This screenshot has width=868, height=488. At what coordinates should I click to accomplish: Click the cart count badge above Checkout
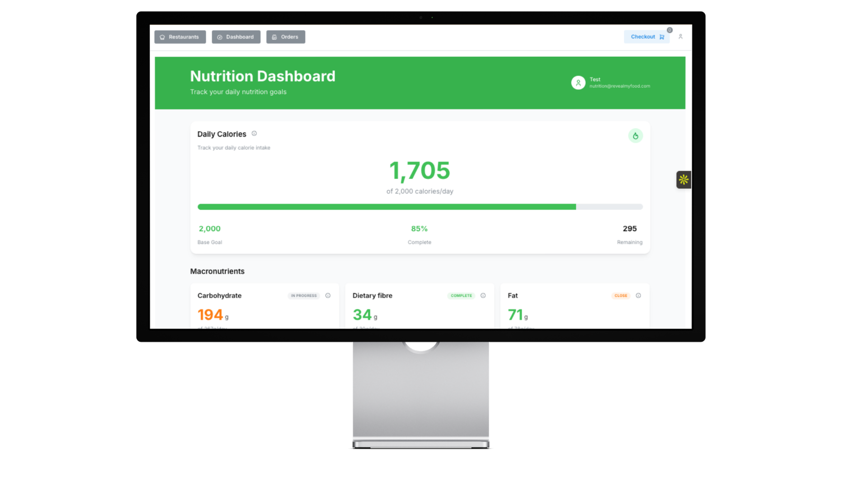coord(670,30)
